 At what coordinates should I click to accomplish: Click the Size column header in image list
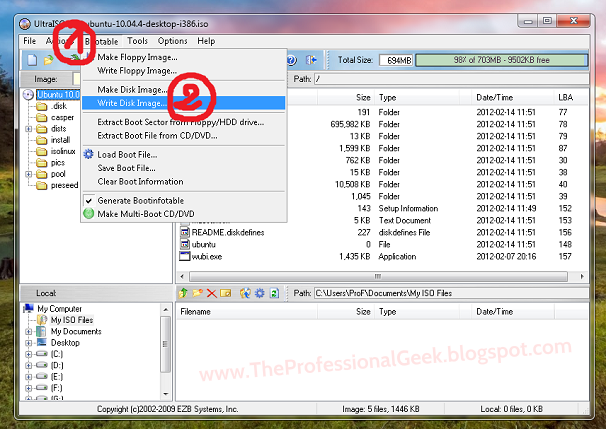(x=346, y=97)
